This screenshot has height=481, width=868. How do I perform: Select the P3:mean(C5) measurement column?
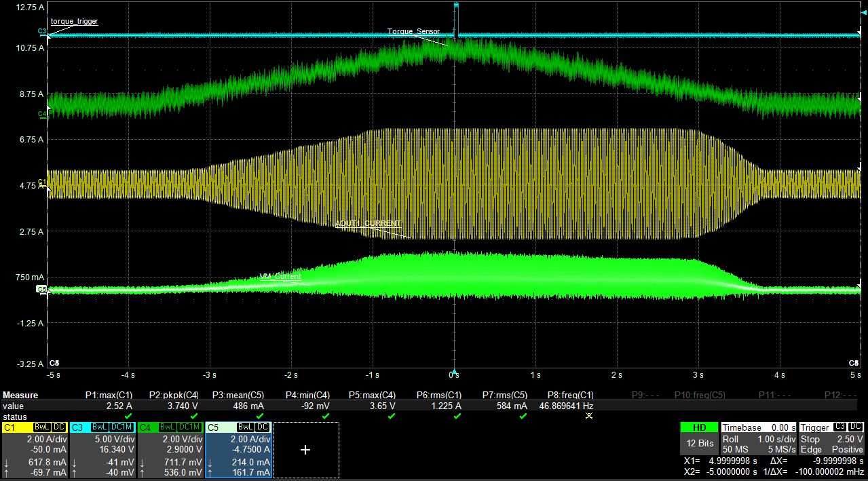(x=239, y=395)
